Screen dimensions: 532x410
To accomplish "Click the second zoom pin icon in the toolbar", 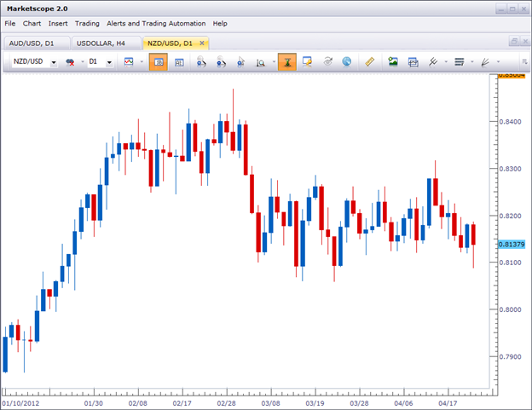I will coord(221,61).
